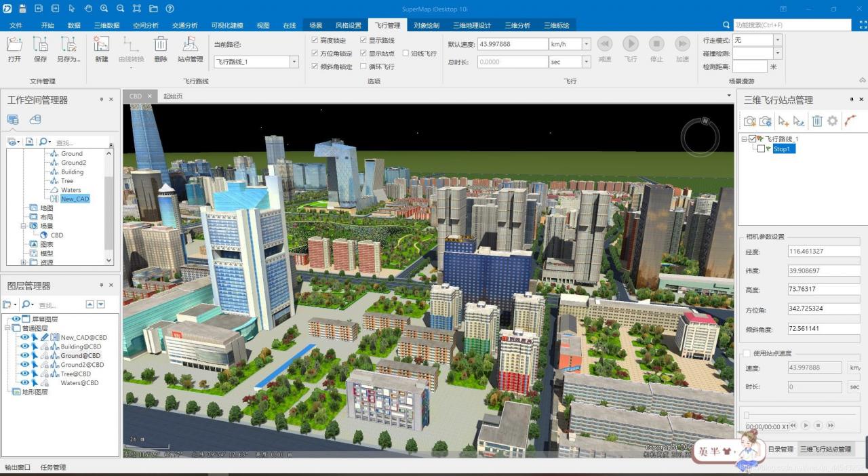The image size is (868, 476).
Task: Open station settings gear icon
Action: (x=832, y=121)
